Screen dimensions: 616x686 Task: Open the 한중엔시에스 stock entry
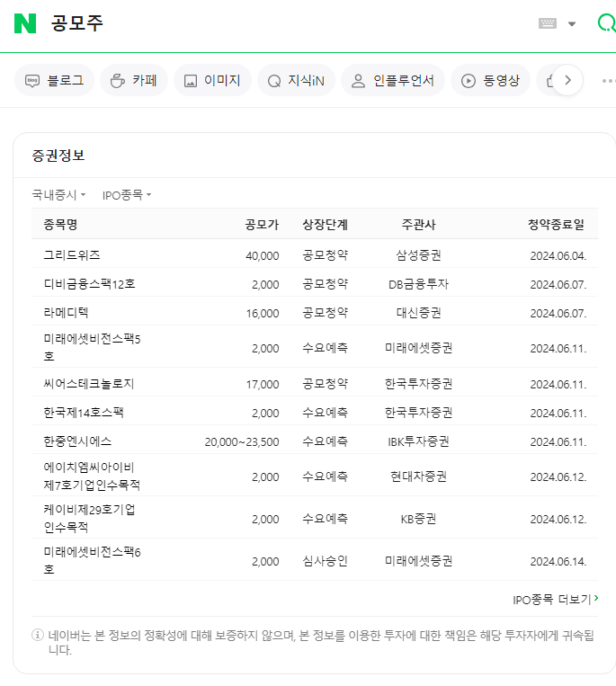tap(77, 441)
